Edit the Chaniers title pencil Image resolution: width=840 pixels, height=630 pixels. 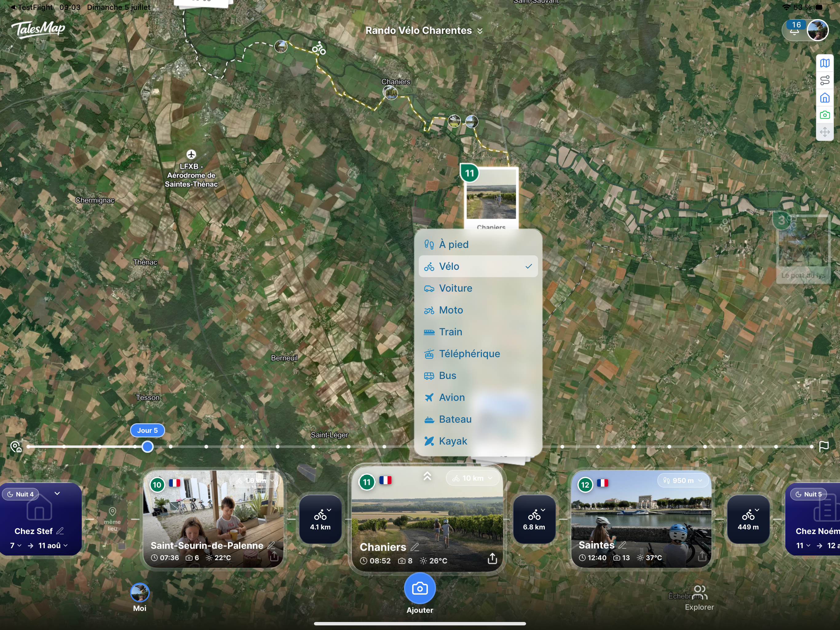point(415,547)
